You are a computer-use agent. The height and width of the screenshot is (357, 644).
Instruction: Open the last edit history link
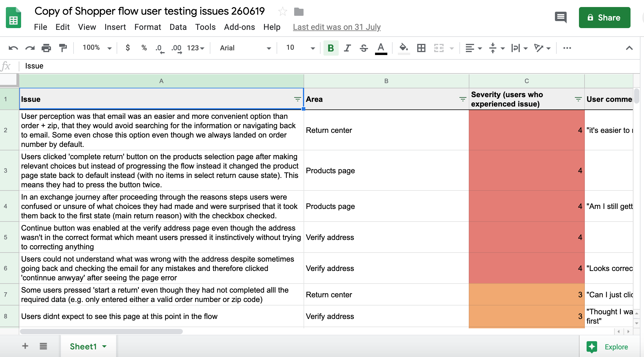(337, 27)
